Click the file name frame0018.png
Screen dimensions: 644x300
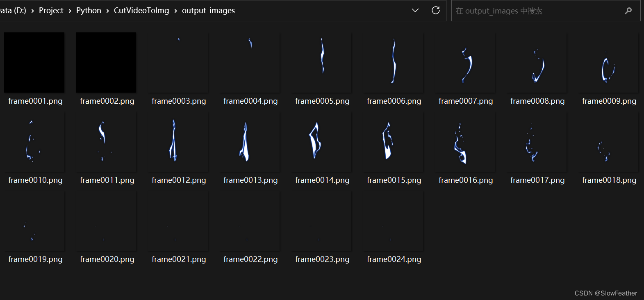point(609,180)
